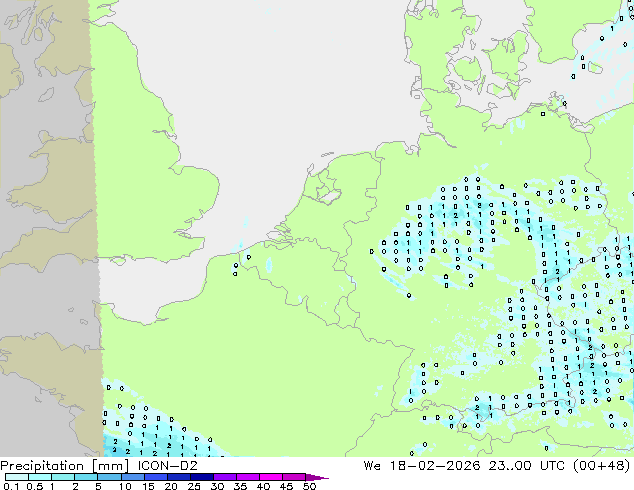Click the '50' legend scale number

coord(309,486)
